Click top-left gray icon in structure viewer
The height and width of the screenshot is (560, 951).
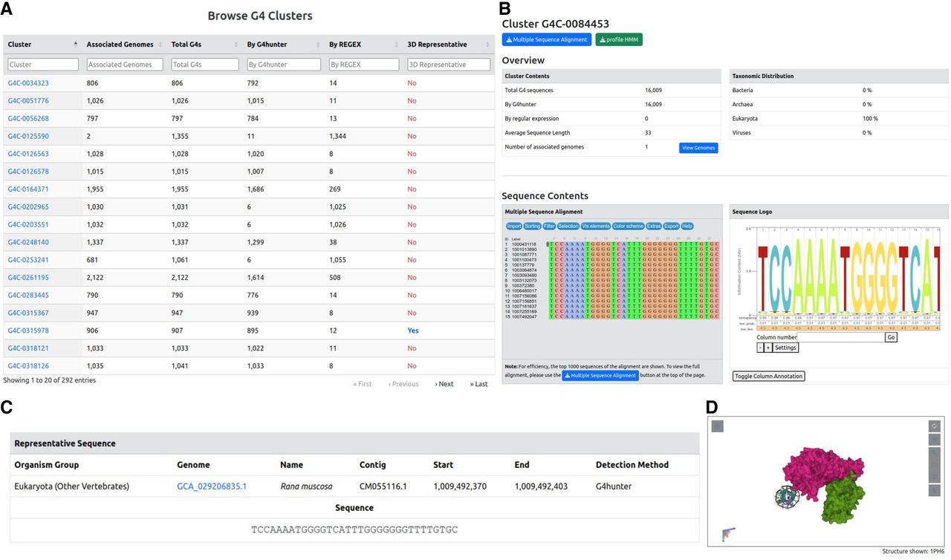(x=717, y=426)
